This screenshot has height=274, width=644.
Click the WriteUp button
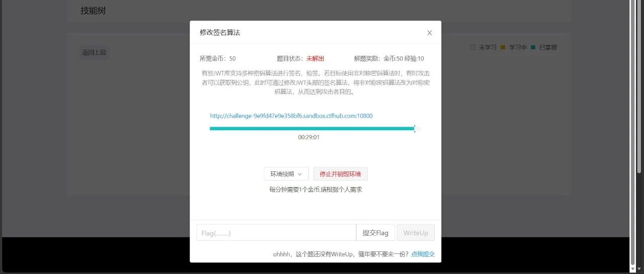416,233
